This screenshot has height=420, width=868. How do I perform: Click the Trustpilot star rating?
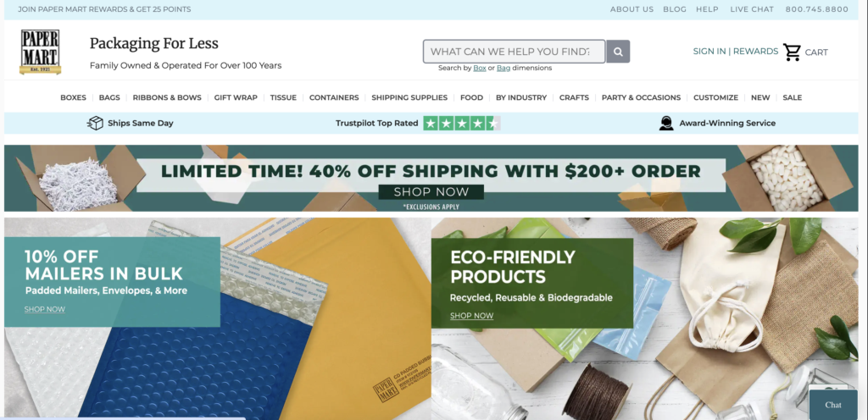click(462, 124)
